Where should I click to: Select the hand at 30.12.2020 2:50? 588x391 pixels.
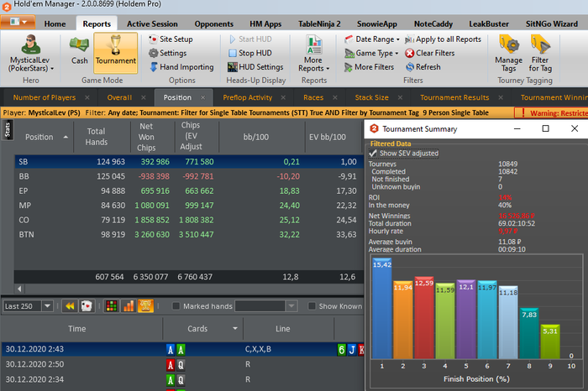tap(182, 364)
